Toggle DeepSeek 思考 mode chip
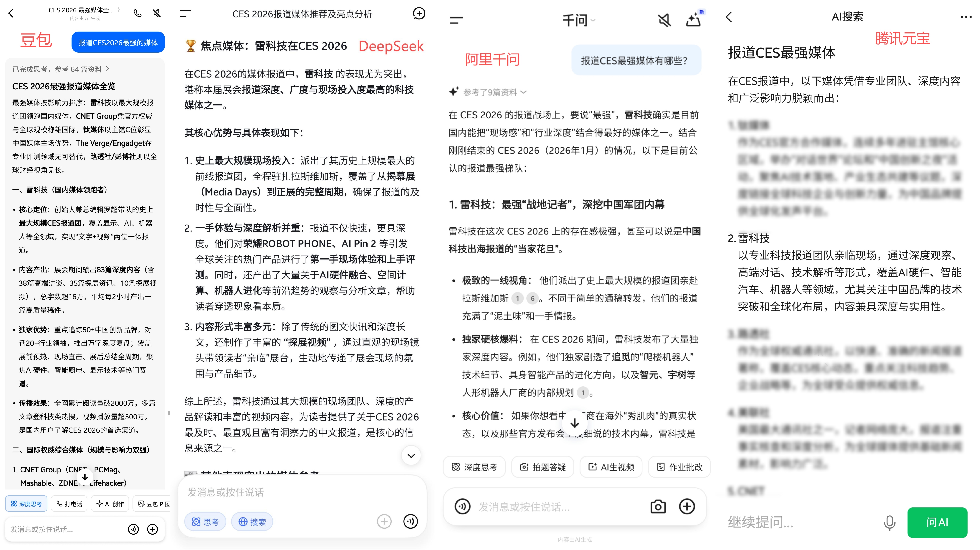 205,522
